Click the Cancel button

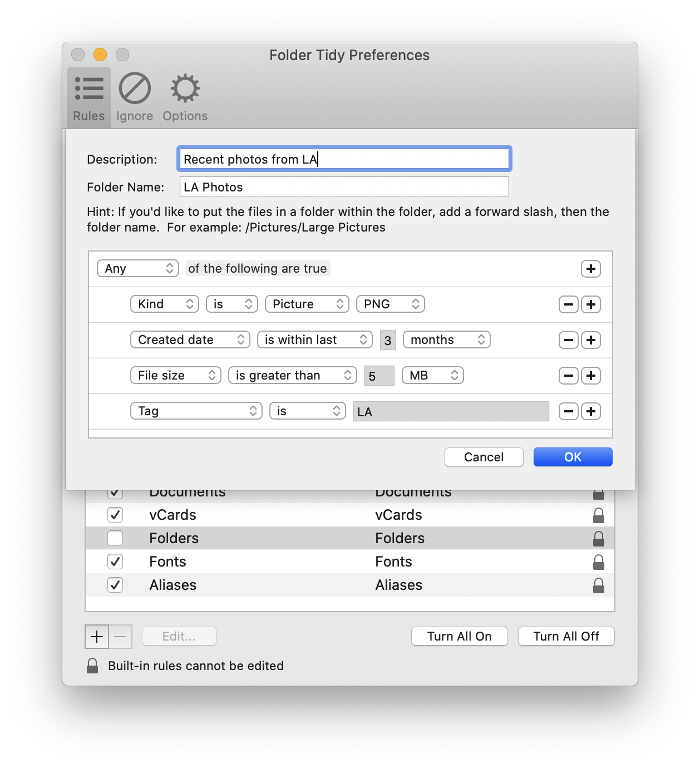coord(484,456)
